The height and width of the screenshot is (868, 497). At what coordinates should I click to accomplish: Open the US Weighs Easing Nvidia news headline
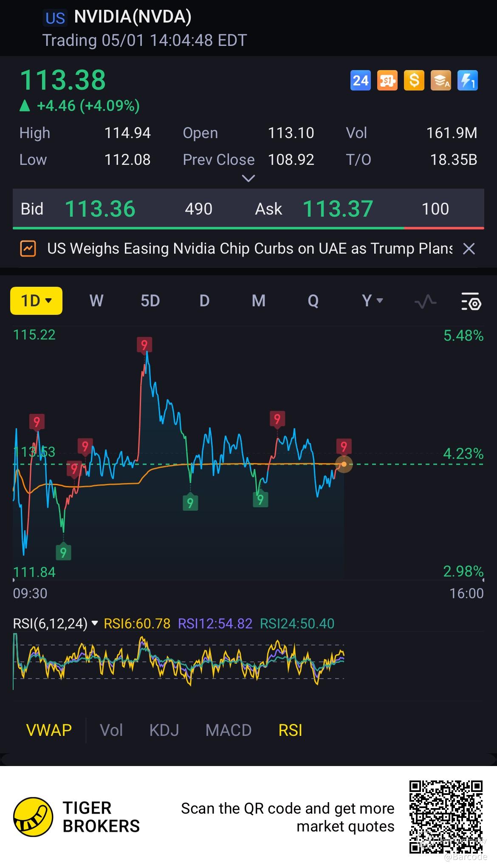pos(250,249)
